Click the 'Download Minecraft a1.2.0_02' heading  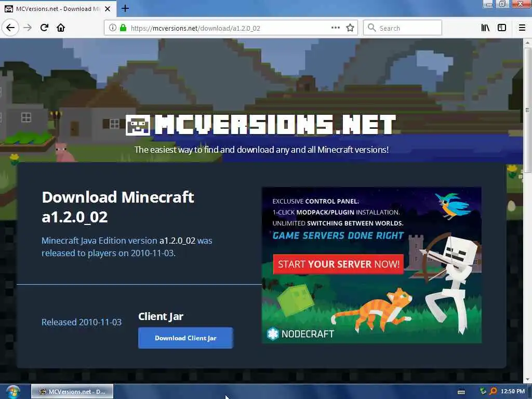click(x=118, y=207)
